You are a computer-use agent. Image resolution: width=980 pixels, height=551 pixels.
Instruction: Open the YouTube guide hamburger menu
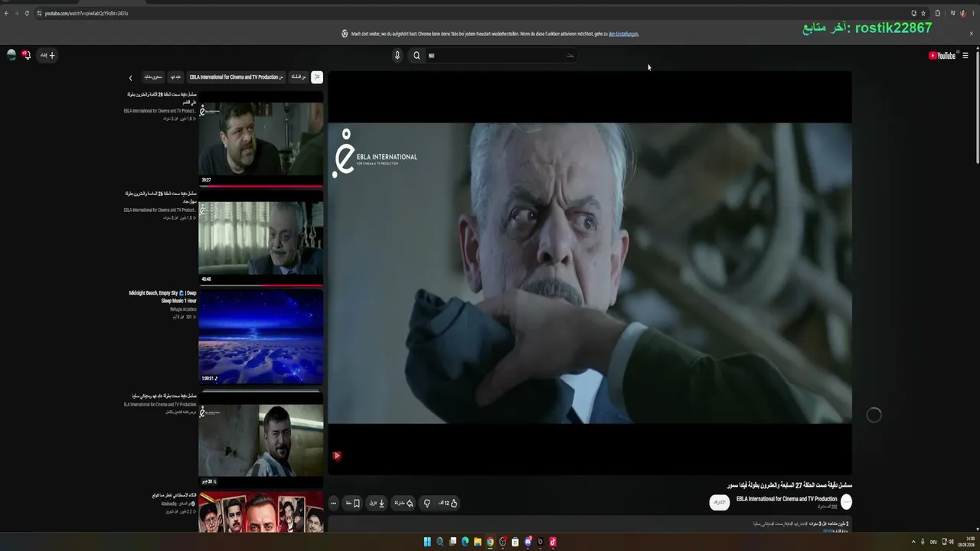point(965,55)
